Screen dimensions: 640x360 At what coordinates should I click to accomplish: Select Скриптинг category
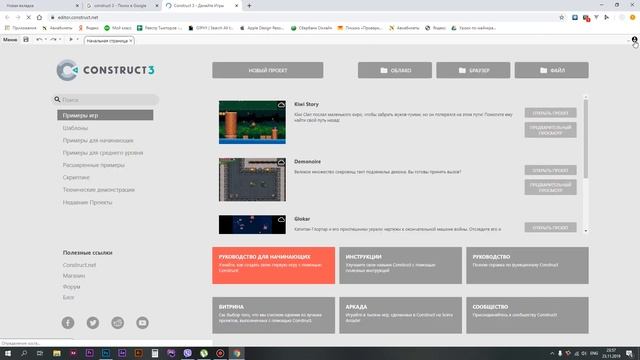click(76, 178)
